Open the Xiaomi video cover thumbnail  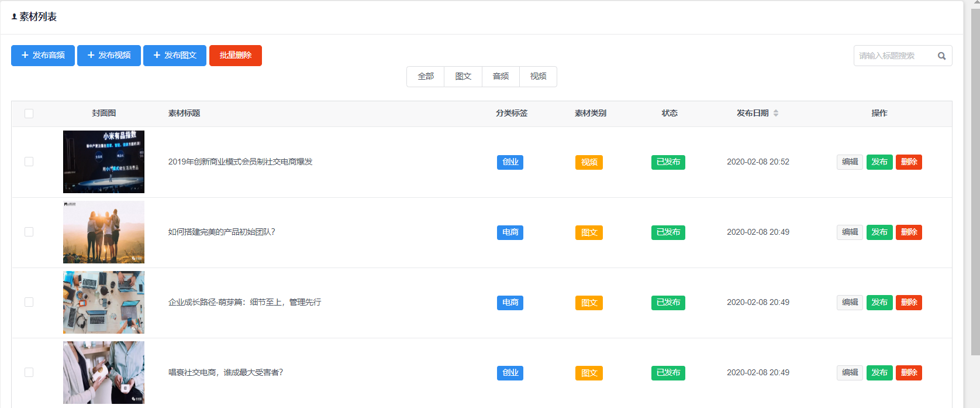pos(103,162)
